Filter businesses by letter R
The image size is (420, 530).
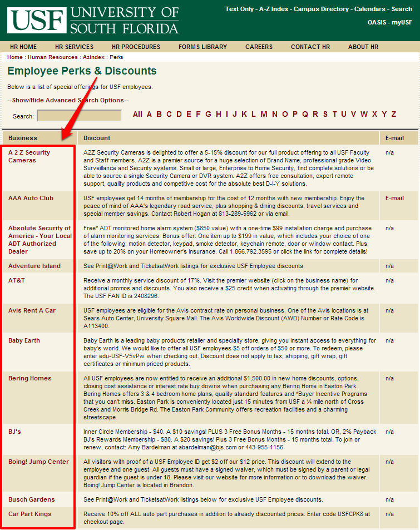pos(315,114)
